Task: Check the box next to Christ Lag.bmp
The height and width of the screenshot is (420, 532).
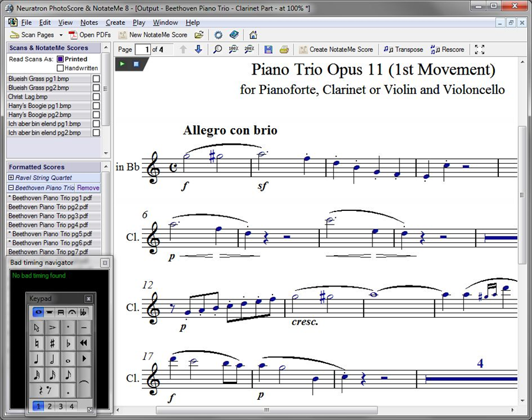Action: pyautogui.click(x=96, y=97)
